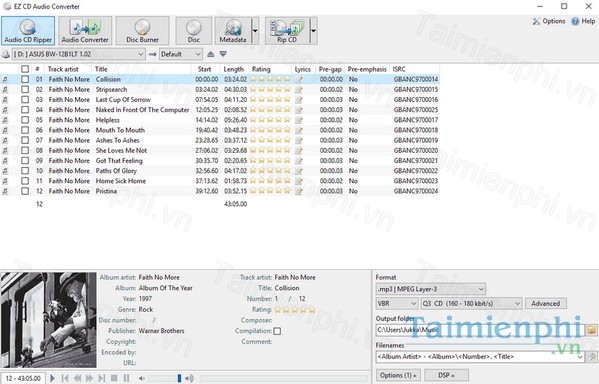
Task: Toggle the select-all tracks checkbox in header
Action: click(x=25, y=69)
